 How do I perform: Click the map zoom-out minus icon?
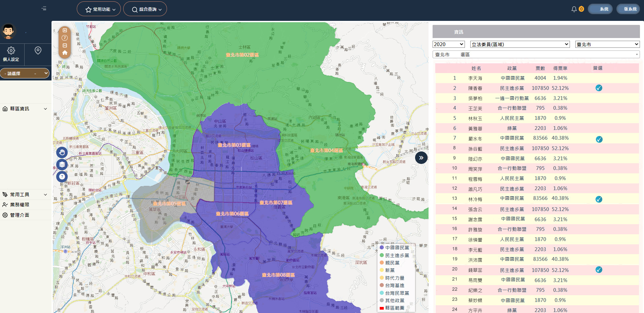(65, 45)
